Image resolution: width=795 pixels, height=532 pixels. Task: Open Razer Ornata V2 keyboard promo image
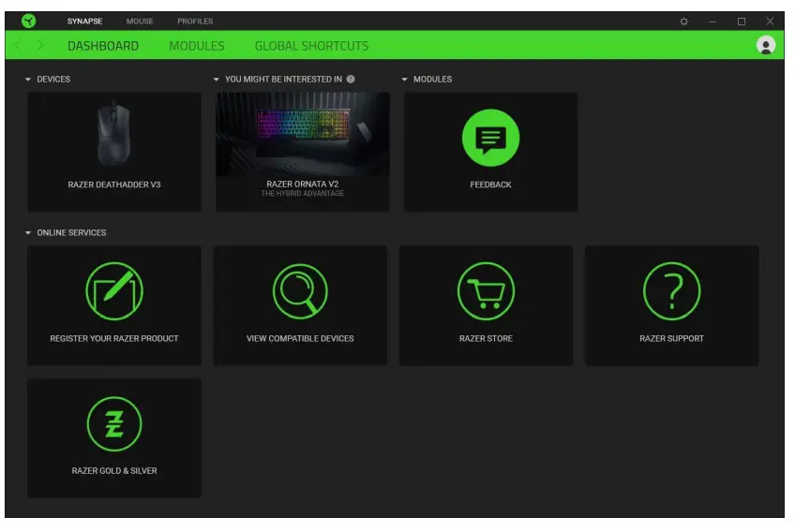(303, 134)
